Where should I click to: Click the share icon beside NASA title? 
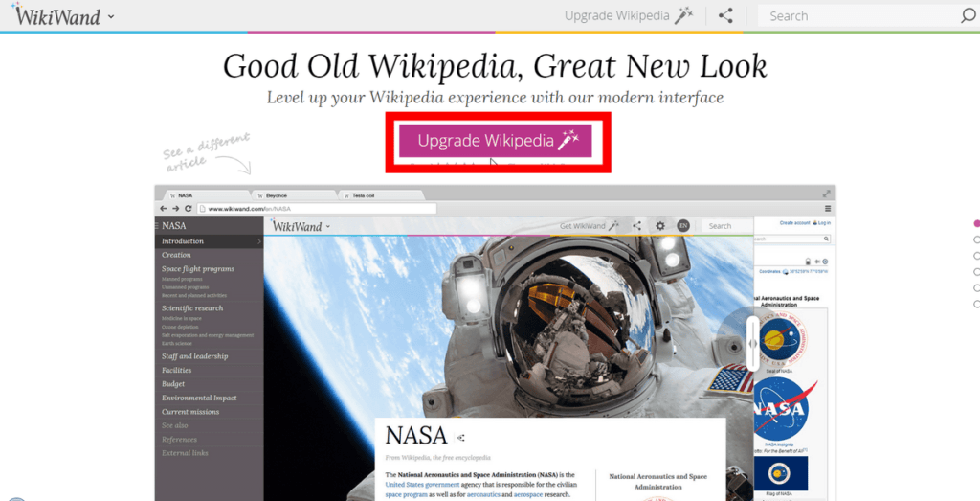(x=460, y=438)
